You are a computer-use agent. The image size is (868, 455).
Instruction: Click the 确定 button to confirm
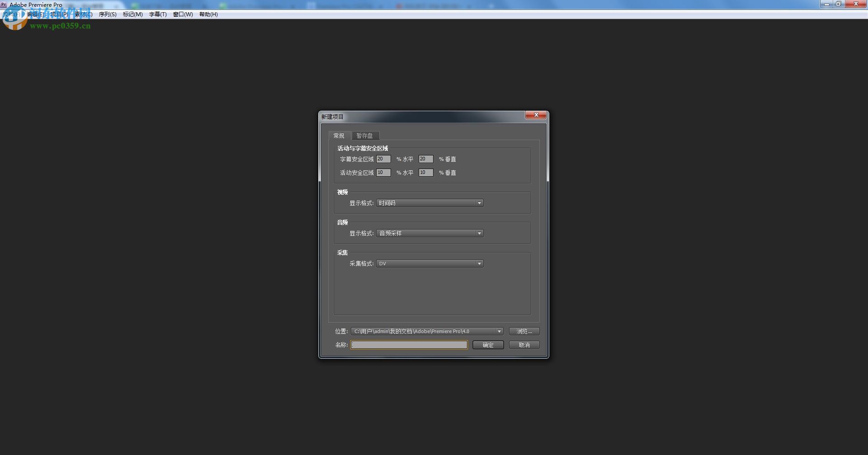(x=488, y=345)
